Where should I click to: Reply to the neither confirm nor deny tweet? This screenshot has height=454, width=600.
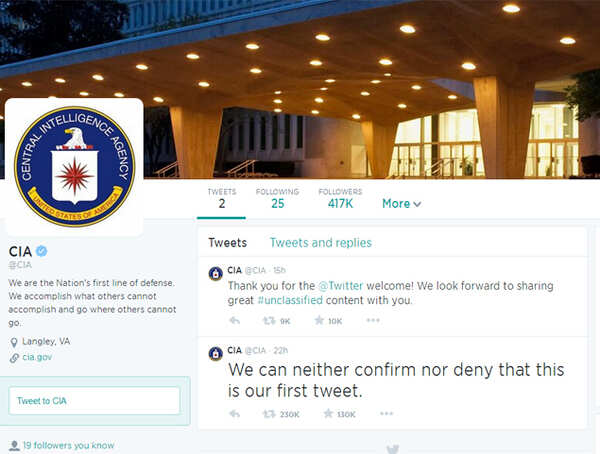point(235,413)
